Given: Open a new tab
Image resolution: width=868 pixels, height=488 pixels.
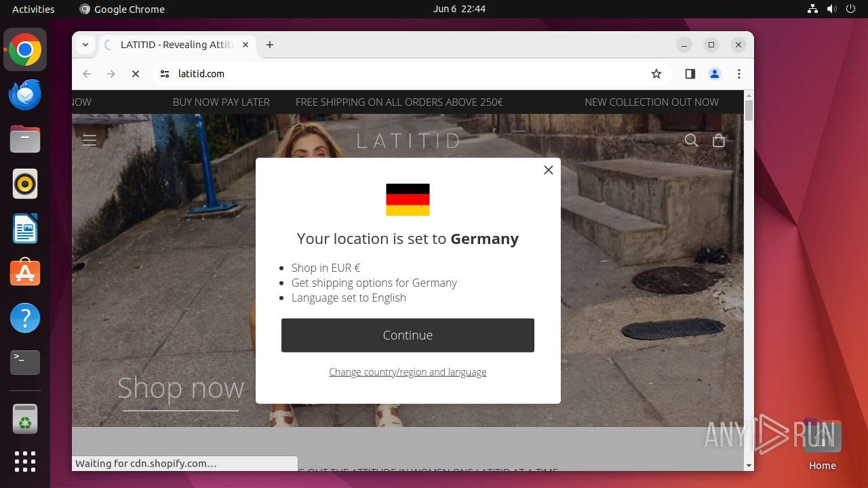Looking at the screenshot, I should pyautogui.click(x=270, y=45).
